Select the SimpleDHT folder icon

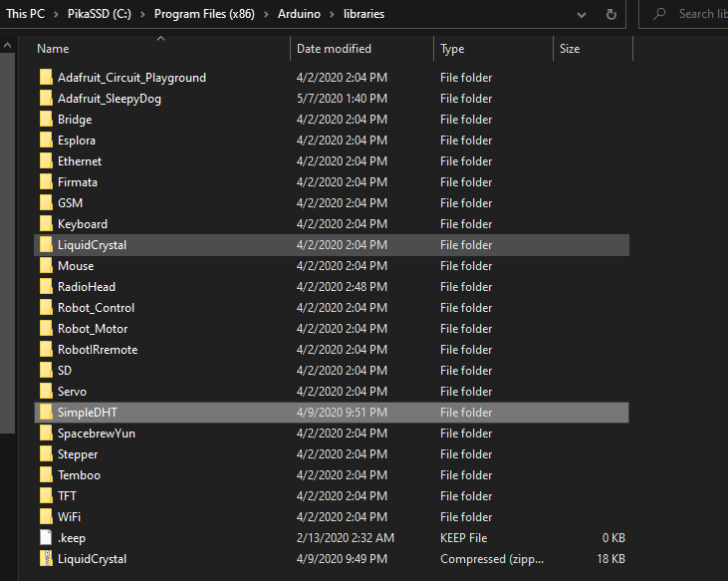46,413
